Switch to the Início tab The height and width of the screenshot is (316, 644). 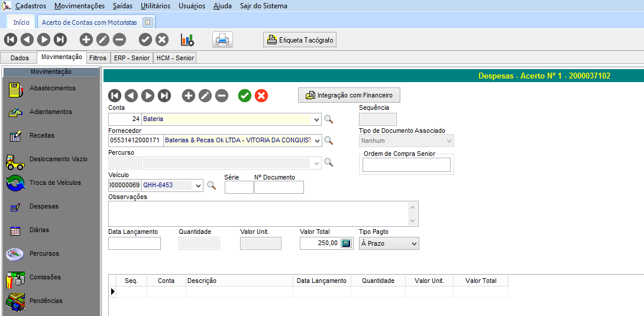(21, 22)
